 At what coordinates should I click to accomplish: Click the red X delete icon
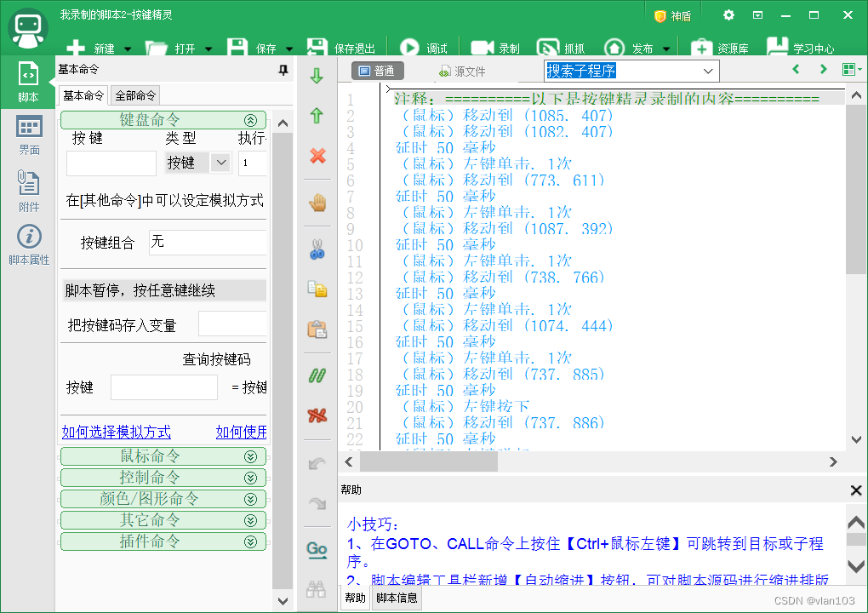pyautogui.click(x=317, y=156)
